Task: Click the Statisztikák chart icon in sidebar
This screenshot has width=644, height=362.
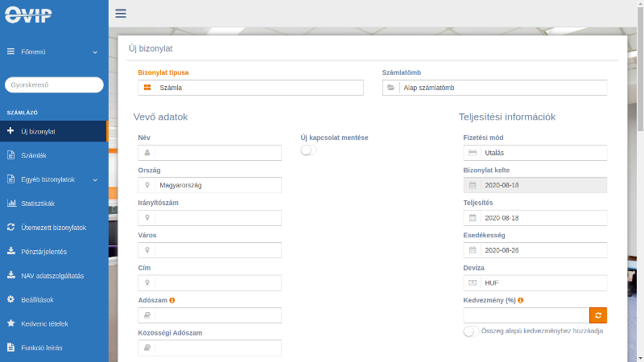Action: 11,204
